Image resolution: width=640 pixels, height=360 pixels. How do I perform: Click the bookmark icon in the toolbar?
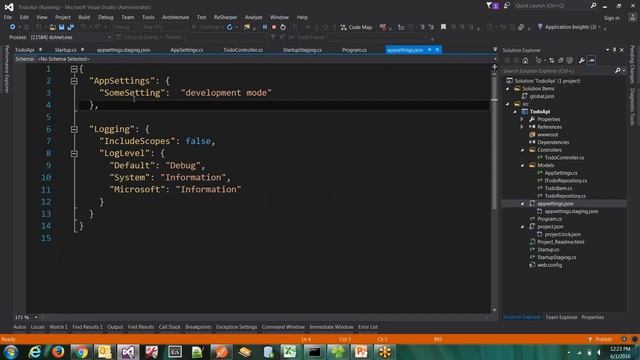point(443,27)
